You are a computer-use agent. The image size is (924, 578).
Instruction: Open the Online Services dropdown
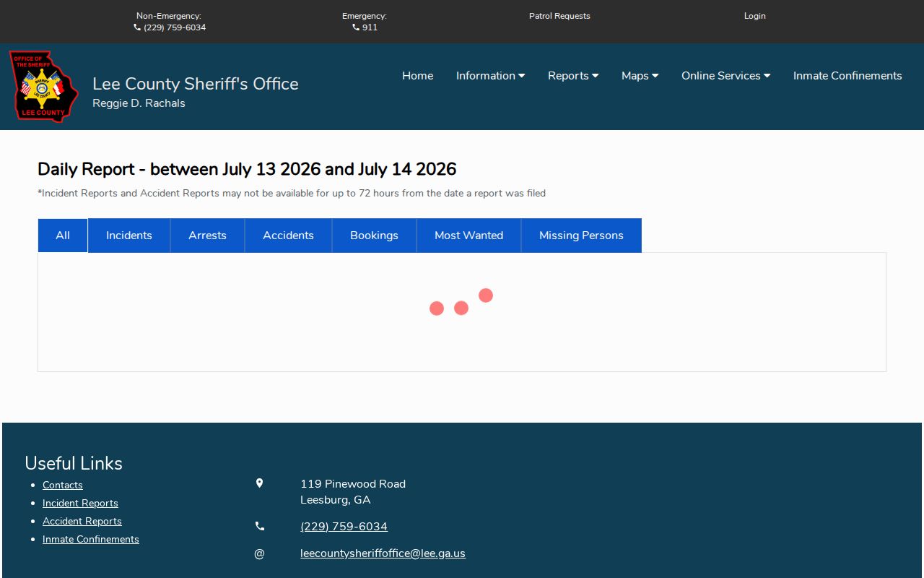coord(725,76)
